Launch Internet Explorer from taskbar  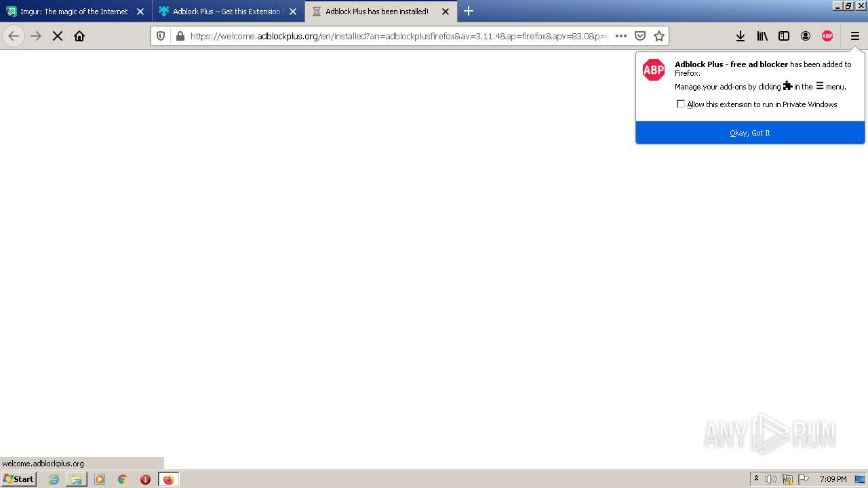[54, 479]
